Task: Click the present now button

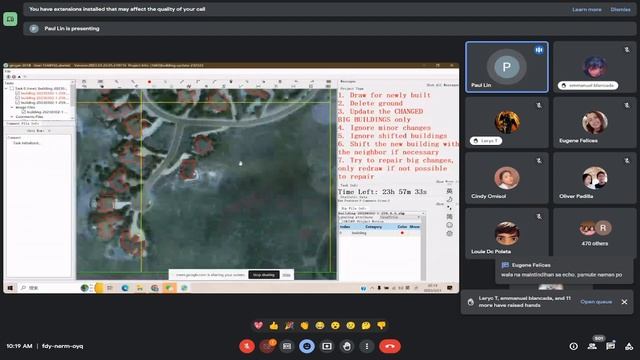Action: pyautogui.click(x=327, y=346)
